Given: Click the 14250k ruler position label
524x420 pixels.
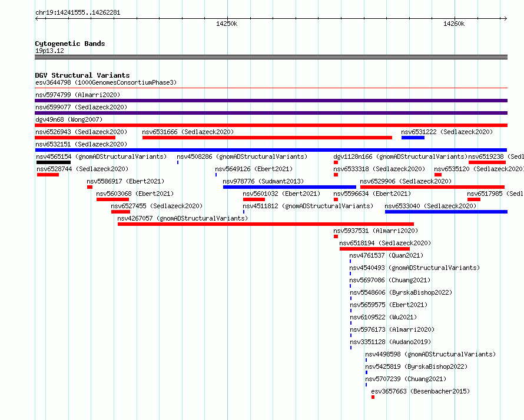Looking at the screenshot, I should (x=227, y=24).
